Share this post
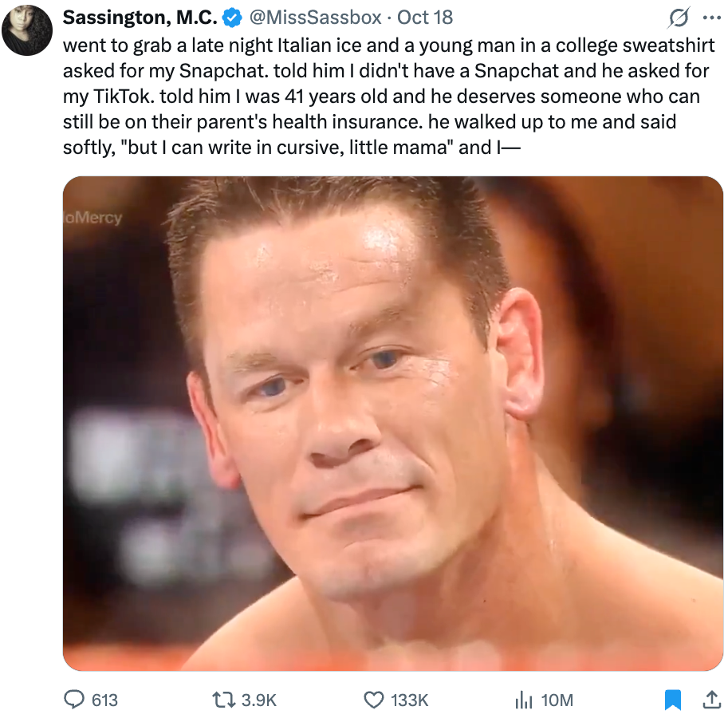Viewport: 728px width, 722px height. click(711, 700)
